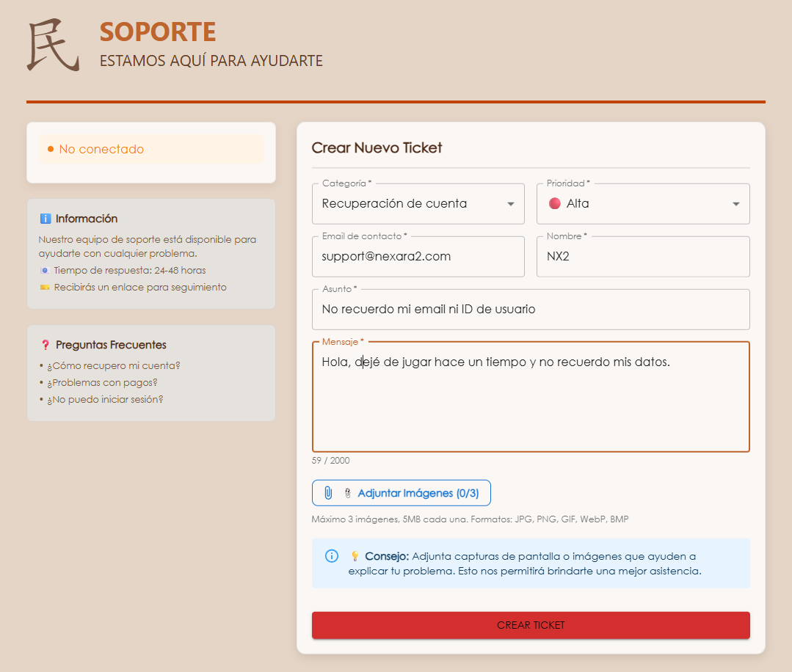Viewport: 792px width, 672px height.
Task: Click the orange status dot beside No conectado
Action: [51, 149]
